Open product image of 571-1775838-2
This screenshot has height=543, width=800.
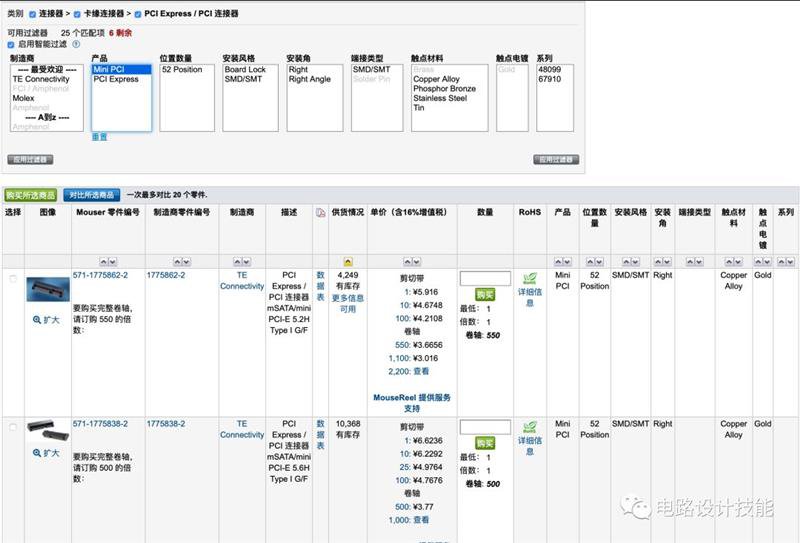(48, 430)
